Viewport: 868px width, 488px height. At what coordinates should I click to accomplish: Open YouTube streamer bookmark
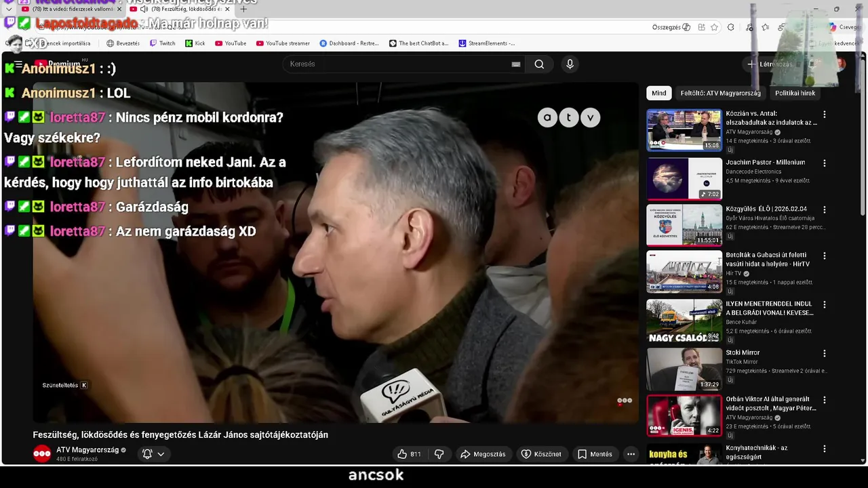click(283, 43)
